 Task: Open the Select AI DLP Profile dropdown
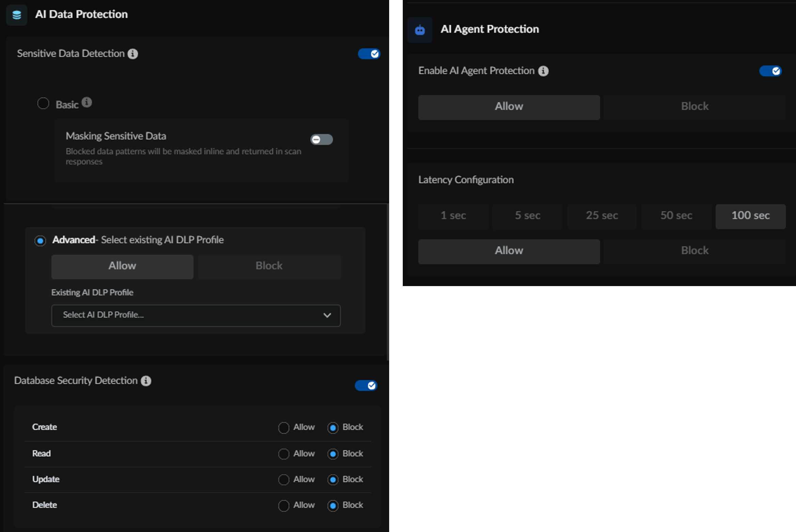click(196, 315)
